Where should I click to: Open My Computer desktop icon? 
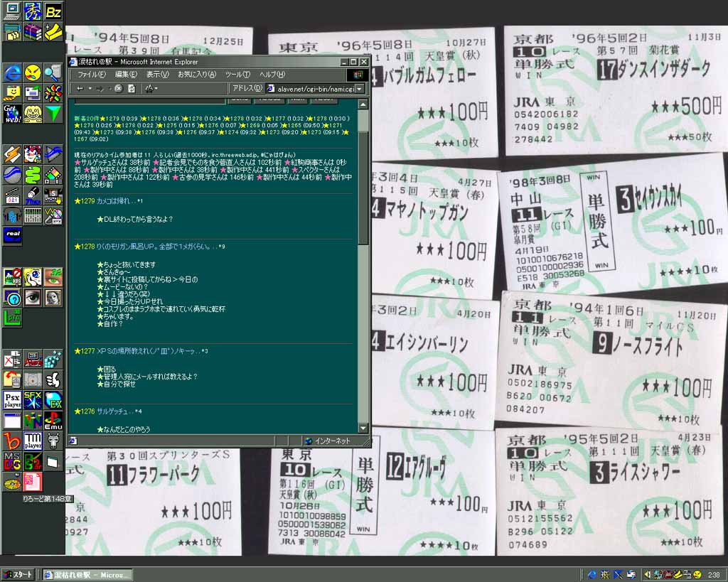[x=12, y=11]
